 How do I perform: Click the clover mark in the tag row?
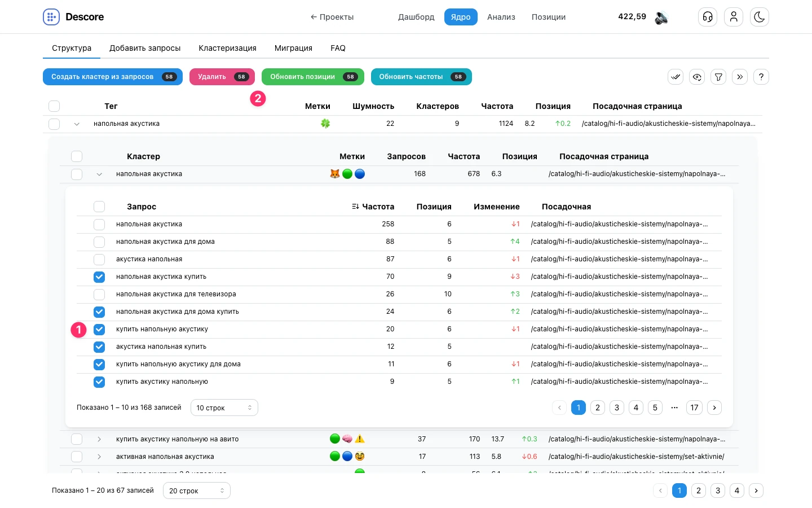tap(325, 124)
